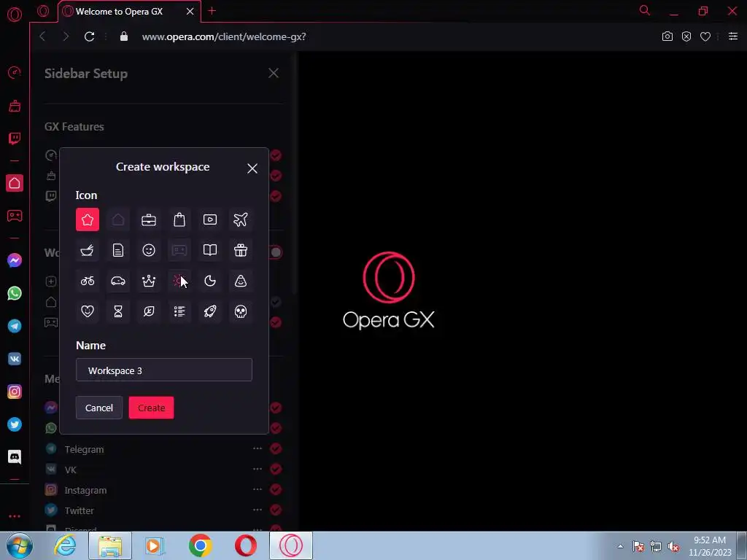Uncheck the VK messenger checkbox
Image resolution: width=747 pixels, height=560 pixels.
point(276,469)
